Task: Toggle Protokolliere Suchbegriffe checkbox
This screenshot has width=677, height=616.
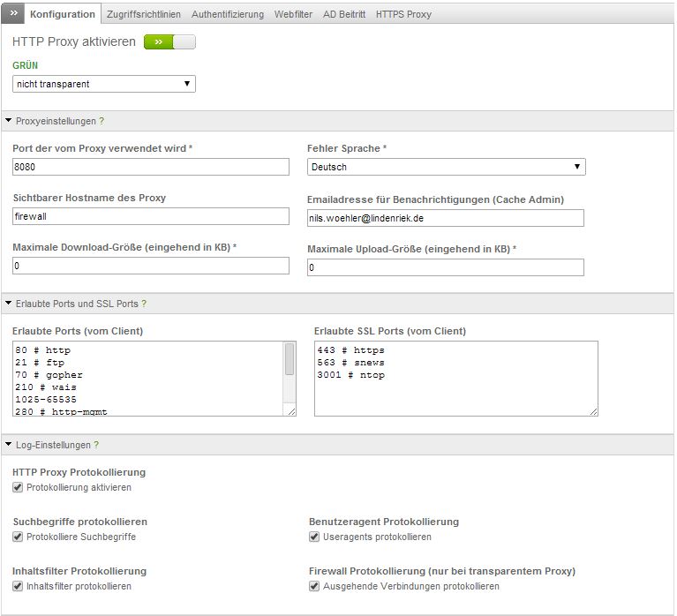Action: point(19,537)
